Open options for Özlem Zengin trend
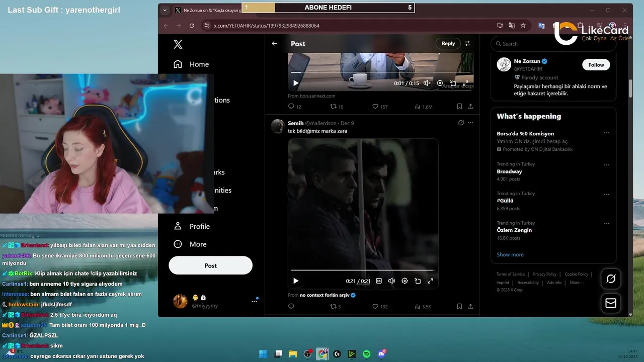The image size is (644, 362). [607, 224]
